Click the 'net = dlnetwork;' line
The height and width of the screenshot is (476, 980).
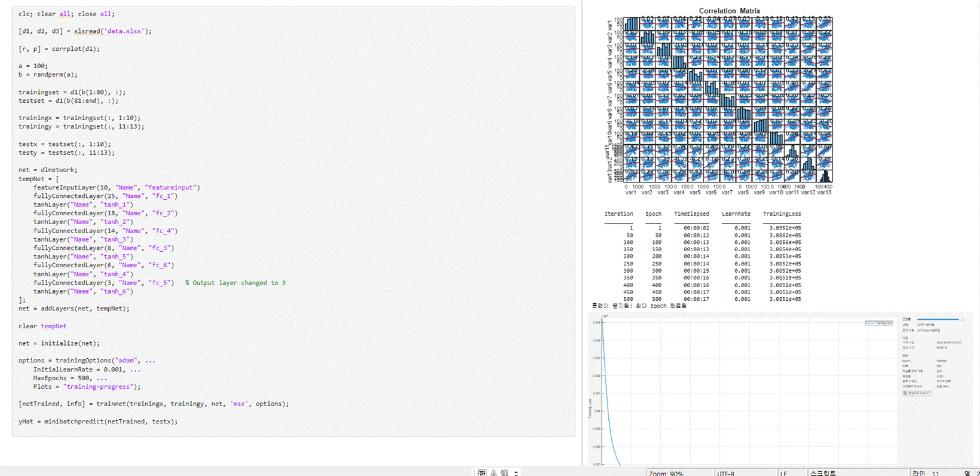click(48, 170)
